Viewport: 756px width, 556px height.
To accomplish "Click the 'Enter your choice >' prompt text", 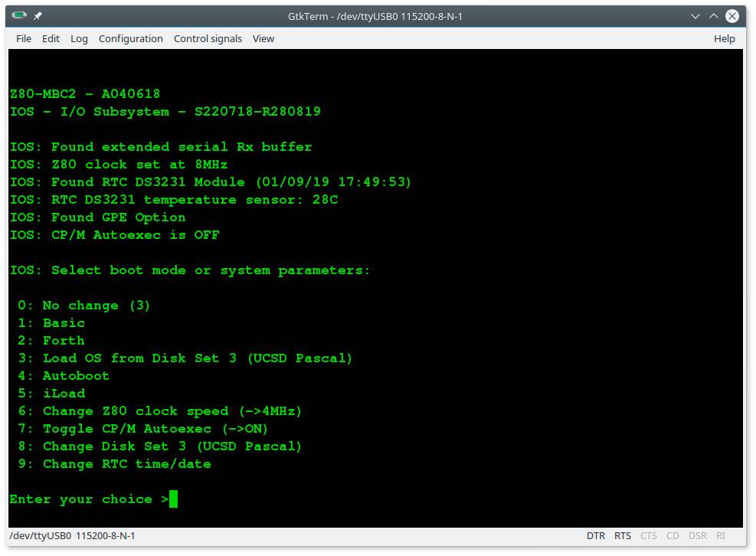I will coord(89,499).
